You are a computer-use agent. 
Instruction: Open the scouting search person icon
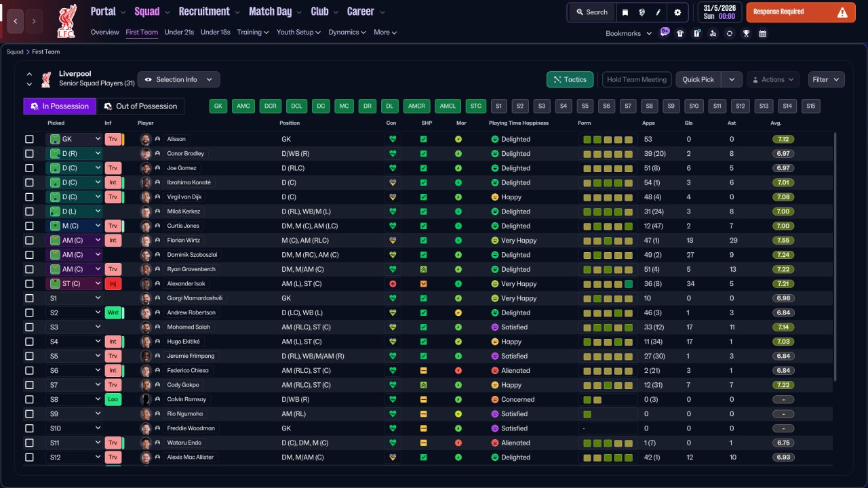[713, 33]
